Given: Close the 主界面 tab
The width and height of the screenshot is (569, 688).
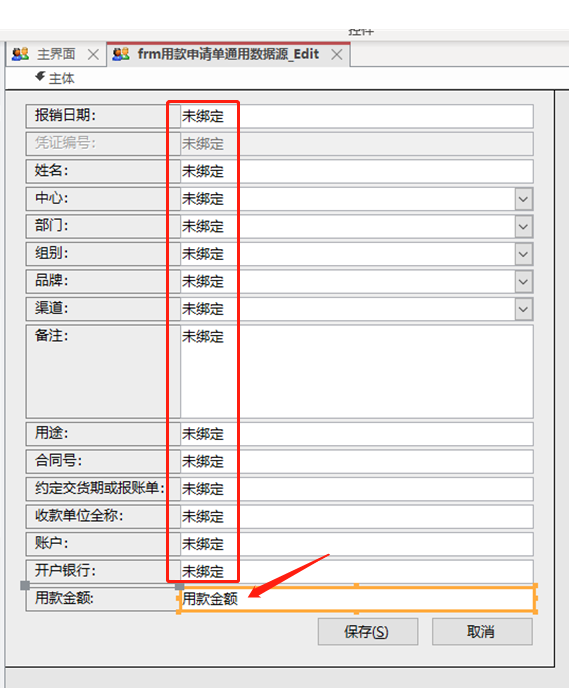Looking at the screenshot, I should point(93,55).
